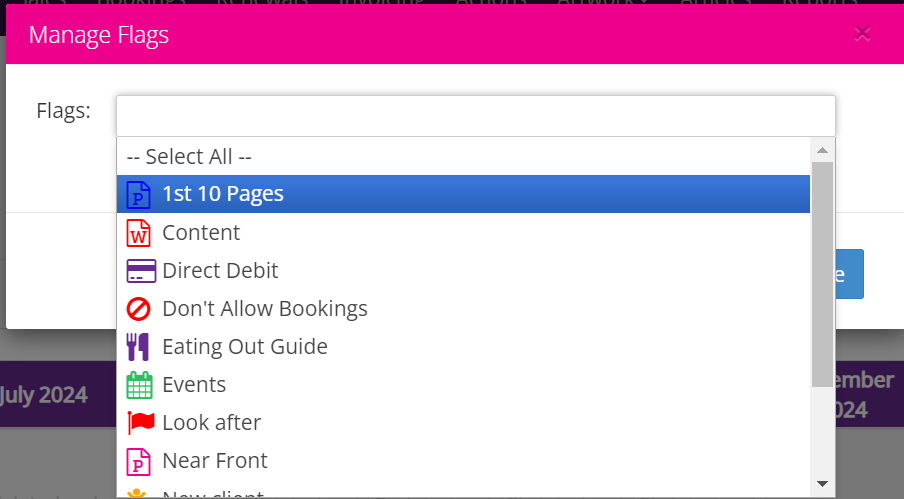Click the red flag Look after icon
Screen dimensions: 904x499
[x=141, y=423]
